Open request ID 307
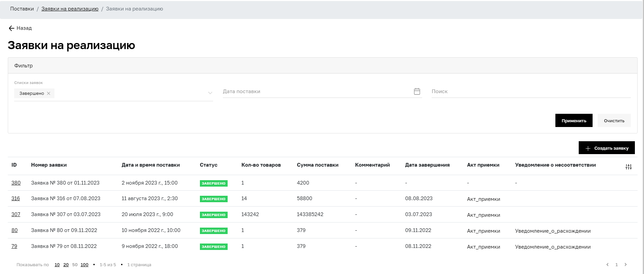Viewport: 644px width, 274px height. (x=16, y=214)
